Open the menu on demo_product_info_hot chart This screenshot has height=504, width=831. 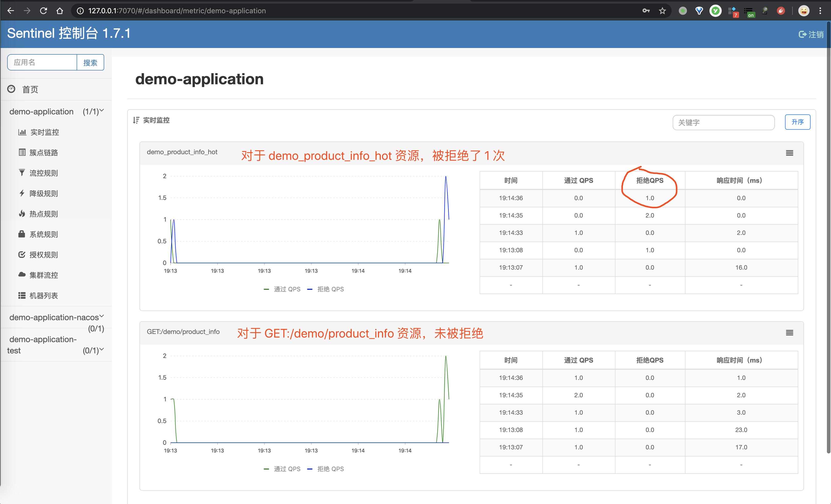tap(789, 153)
